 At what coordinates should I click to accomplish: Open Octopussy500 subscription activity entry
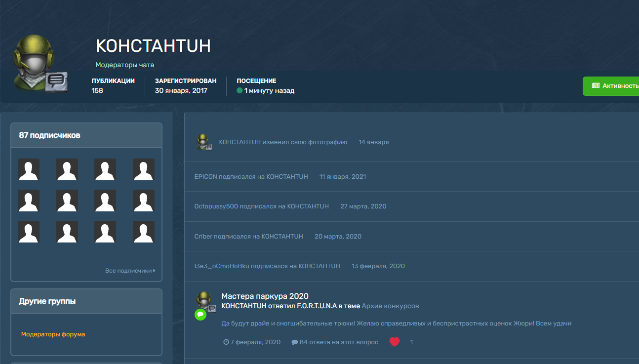click(x=261, y=206)
